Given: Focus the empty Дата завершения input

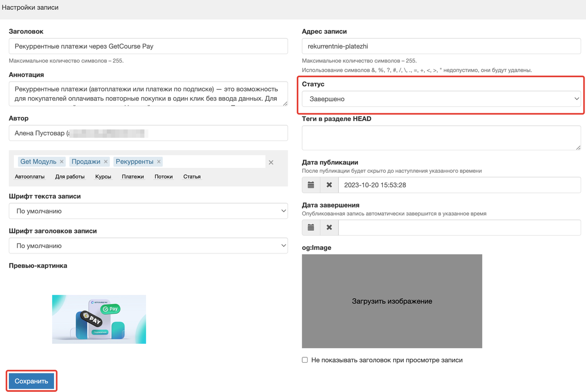Looking at the screenshot, I should [x=460, y=227].
